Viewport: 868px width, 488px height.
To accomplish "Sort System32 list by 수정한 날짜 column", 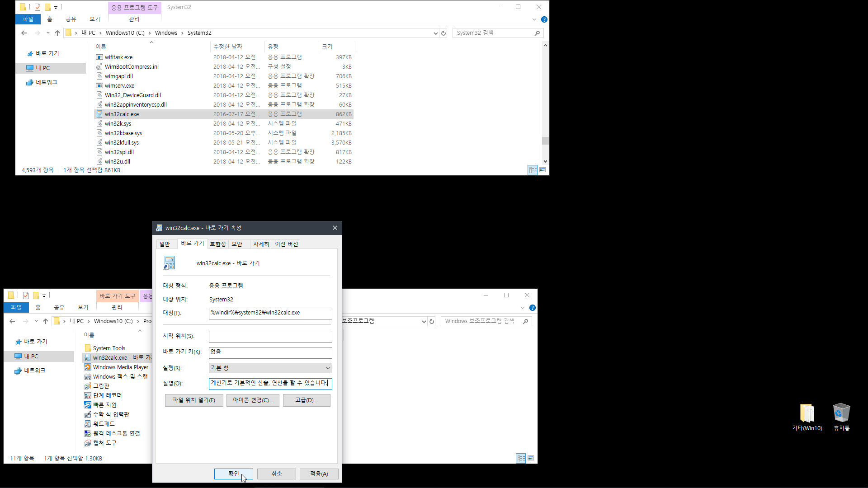I will [237, 47].
